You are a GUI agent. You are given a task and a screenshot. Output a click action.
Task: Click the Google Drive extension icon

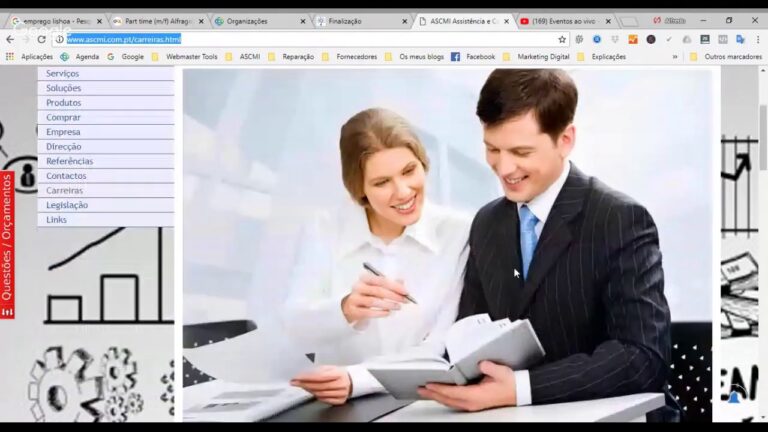(x=687, y=39)
